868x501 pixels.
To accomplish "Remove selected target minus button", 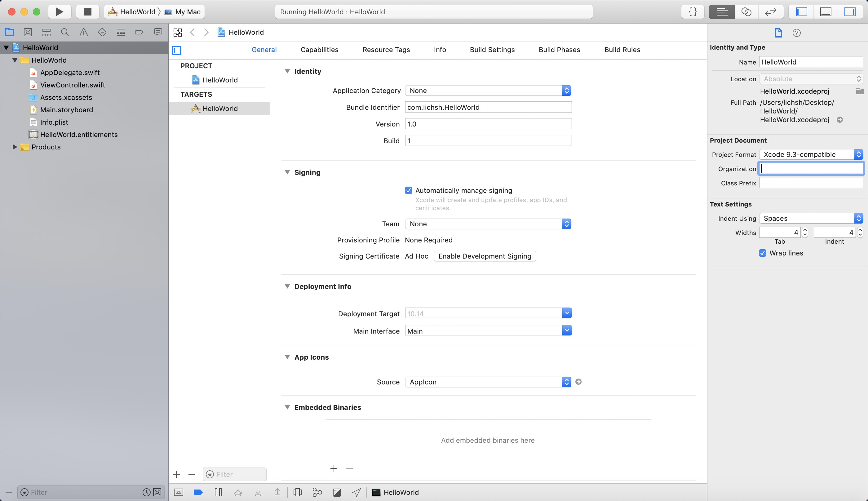I will (192, 475).
